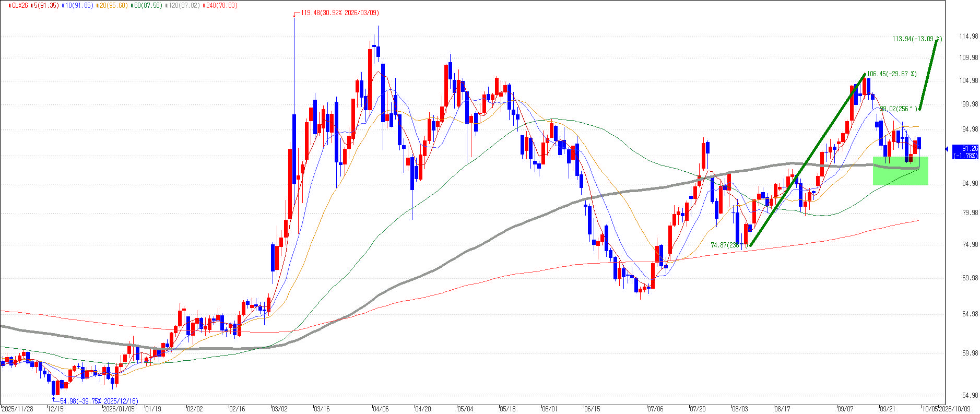Select the 99.02 projection start label
The width and height of the screenshot is (980, 414).
point(899,109)
